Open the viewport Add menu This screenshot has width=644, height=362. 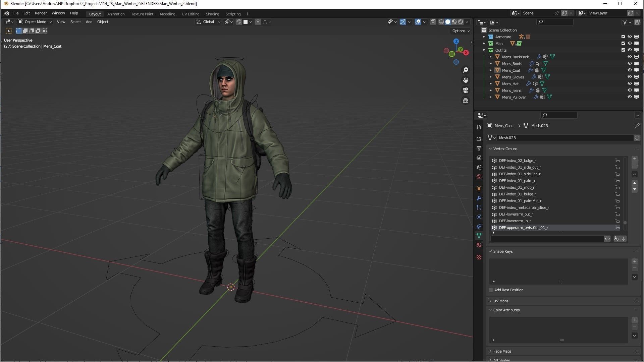(x=89, y=22)
